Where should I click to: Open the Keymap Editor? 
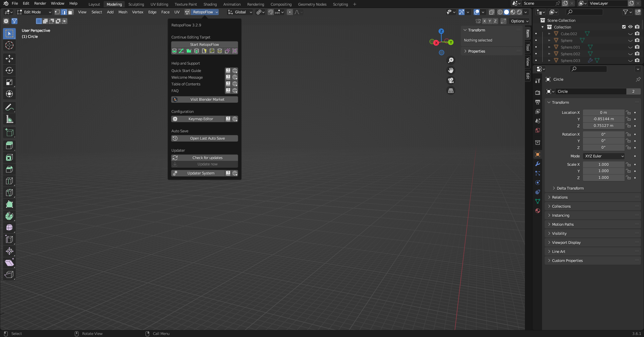(198, 119)
